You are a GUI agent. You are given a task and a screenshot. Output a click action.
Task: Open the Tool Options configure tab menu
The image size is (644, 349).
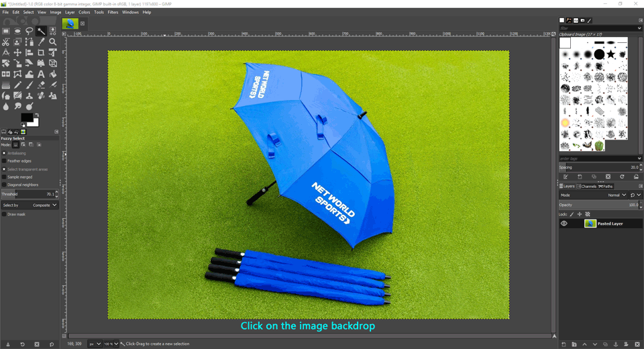56,132
